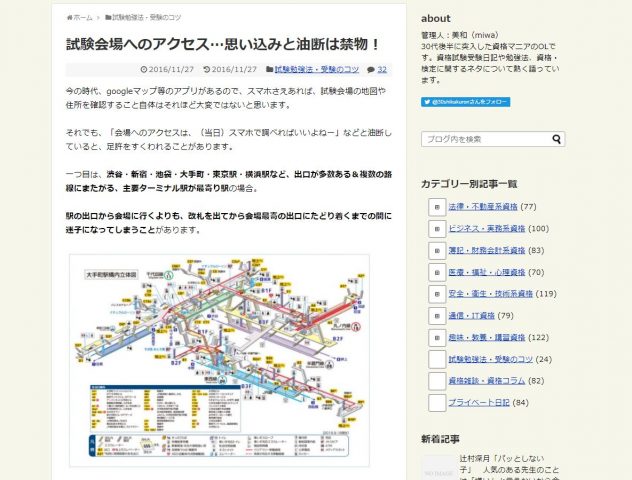Click the folder icon beside post category
Viewport: 632px width, 480px height.
click(x=270, y=69)
